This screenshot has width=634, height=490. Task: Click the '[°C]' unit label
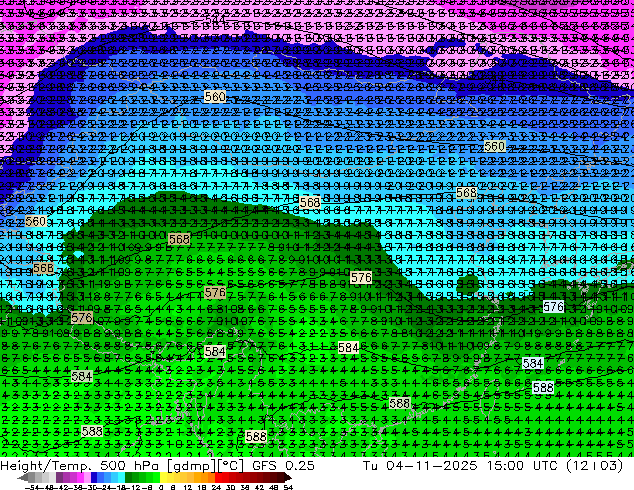coord(231,466)
